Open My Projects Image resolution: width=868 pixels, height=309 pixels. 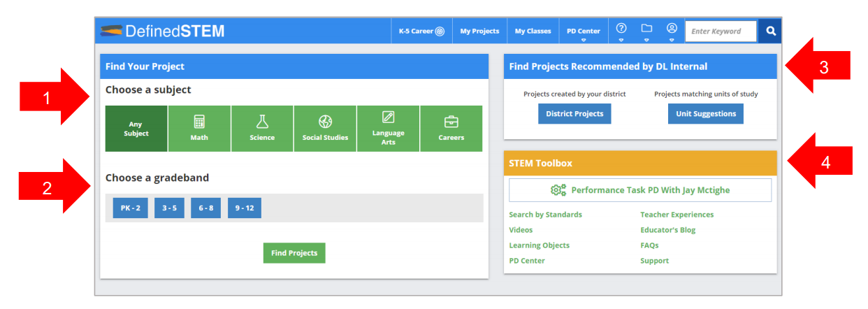[479, 31]
